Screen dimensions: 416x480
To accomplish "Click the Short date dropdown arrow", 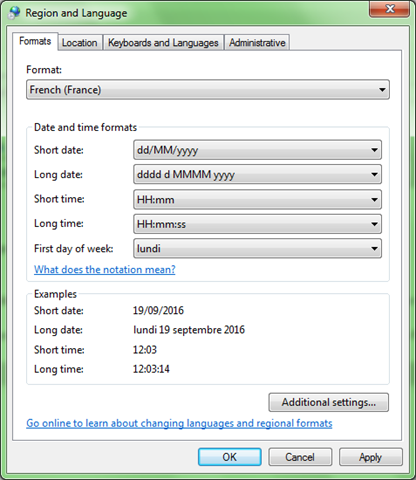I will pos(374,150).
